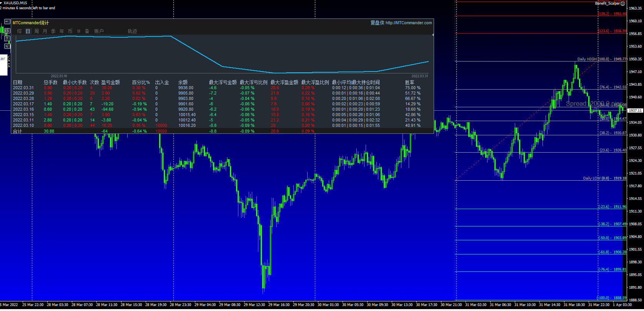Open help with the question mark icon
This screenshot has height=311, width=644.
tap(7, 38)
